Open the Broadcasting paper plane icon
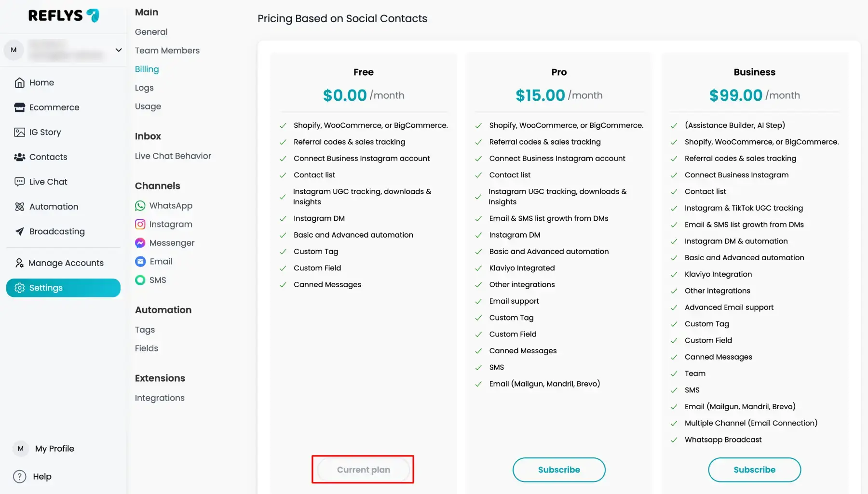The image size is (868, 494). (19, 231)
